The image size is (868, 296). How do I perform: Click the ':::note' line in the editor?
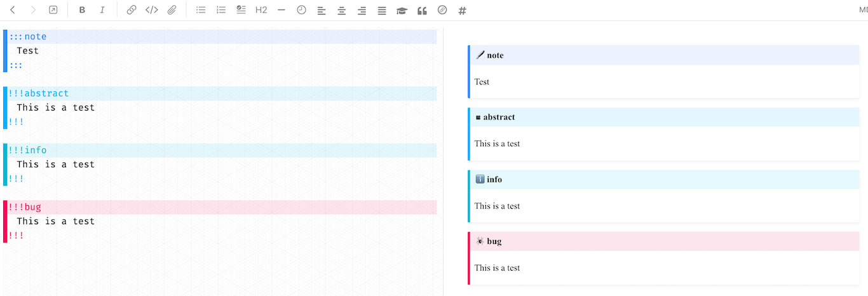tap(220, 37)
